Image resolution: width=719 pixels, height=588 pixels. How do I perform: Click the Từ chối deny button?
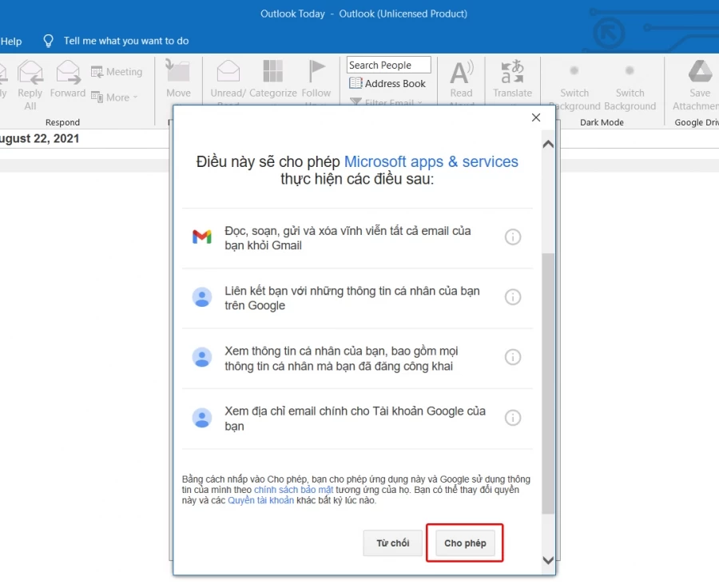(x=392, y=543)
